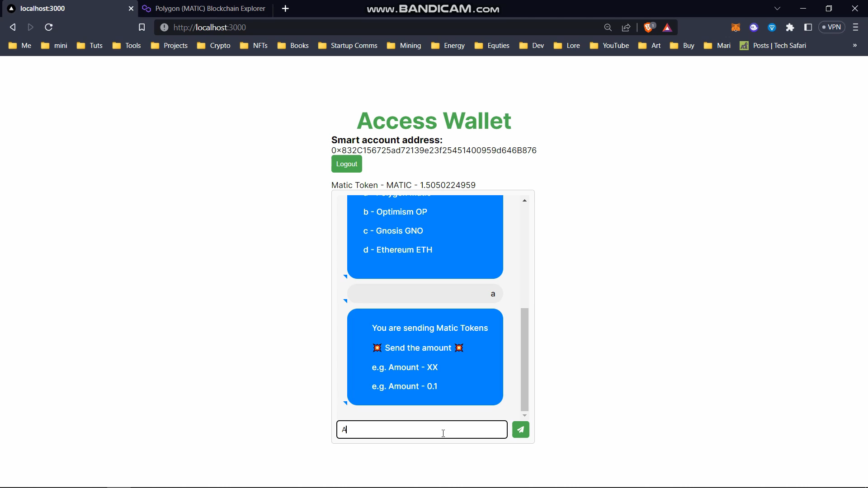Switch to Polygon Blockchain Explorer tab
The width and height of the screenshot is (868, 488).
[204, 9]
